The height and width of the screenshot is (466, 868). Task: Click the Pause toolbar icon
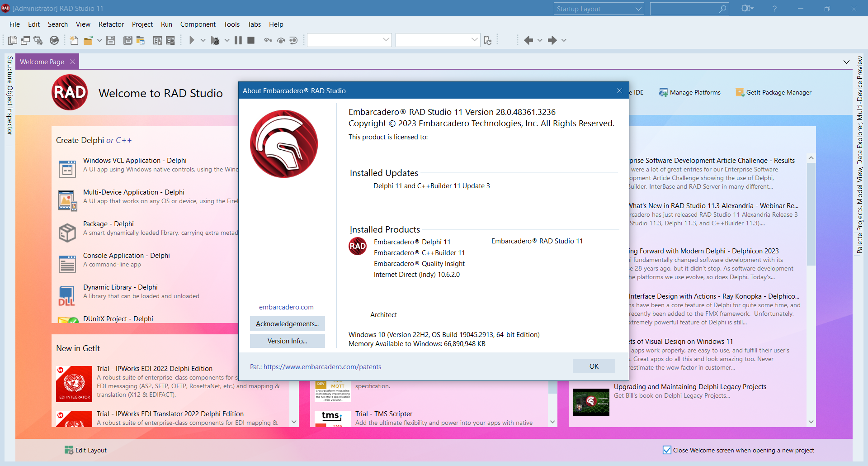(x=238, y=40)
